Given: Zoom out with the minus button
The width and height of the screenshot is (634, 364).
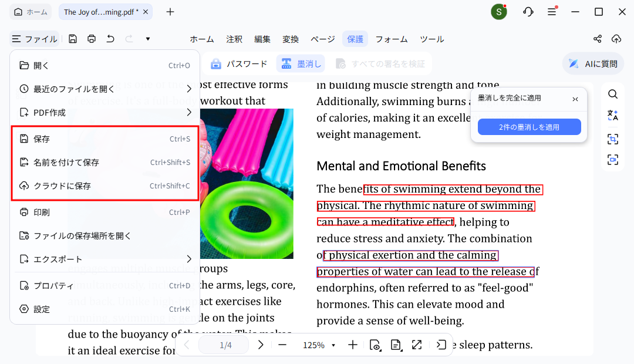Looking at the screenshot, I should pos(282,345).
